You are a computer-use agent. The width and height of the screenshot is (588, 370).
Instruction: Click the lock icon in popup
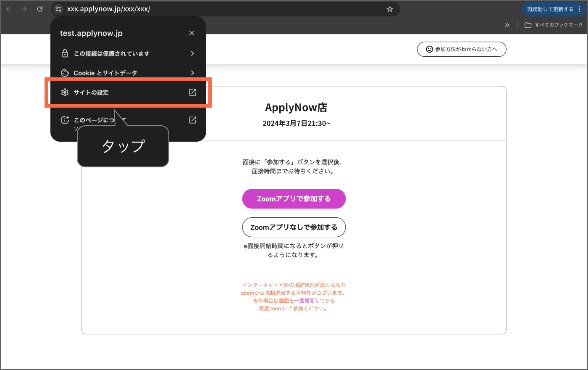[x=65, y=53]
